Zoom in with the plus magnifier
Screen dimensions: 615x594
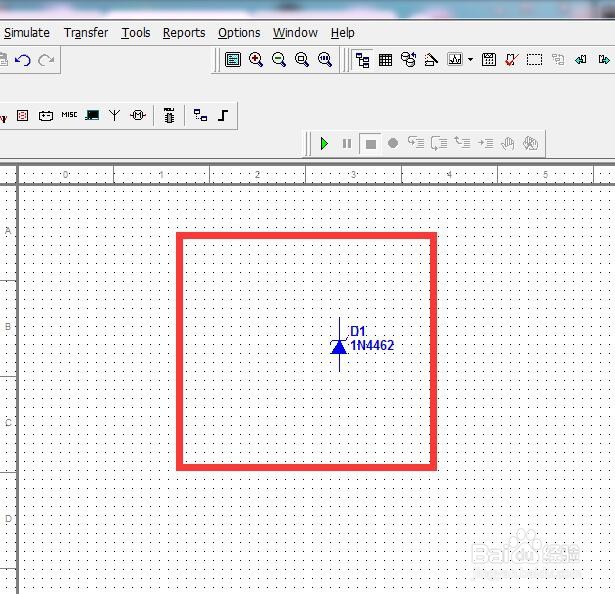tap(256, 60)
